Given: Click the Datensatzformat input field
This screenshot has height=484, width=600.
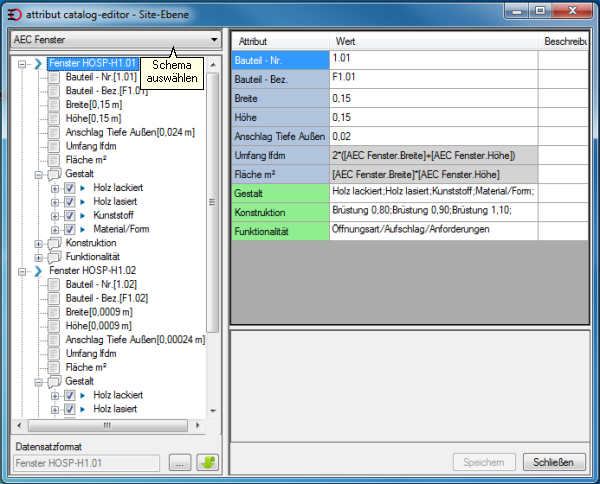Looking at the screenshot, I should (86, 463).
